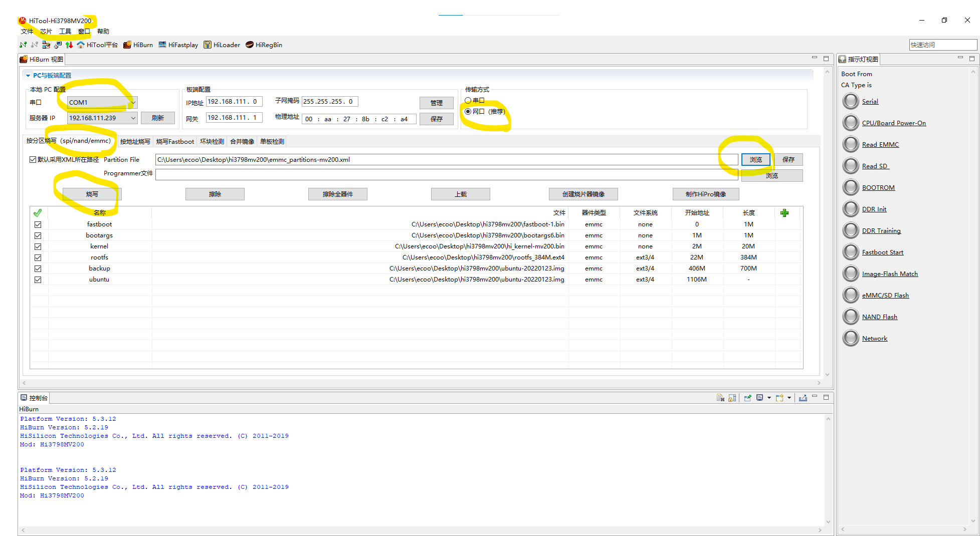Click the red-green transfer arrows icon

69,45
